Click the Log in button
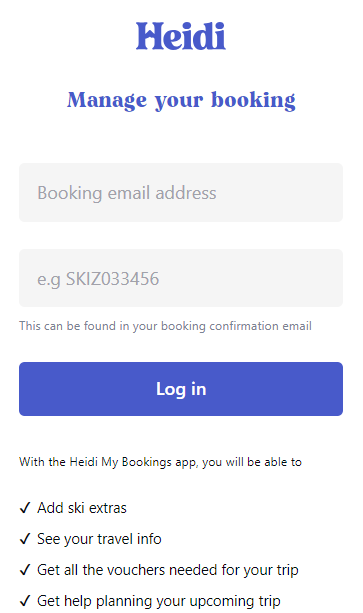 (181, 389)
